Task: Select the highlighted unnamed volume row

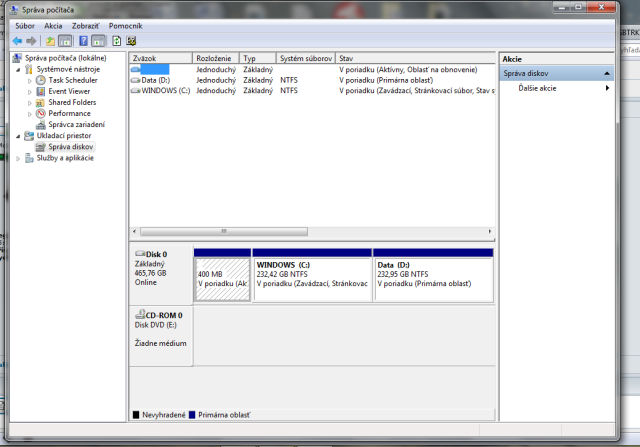Action: click(312, 70)
